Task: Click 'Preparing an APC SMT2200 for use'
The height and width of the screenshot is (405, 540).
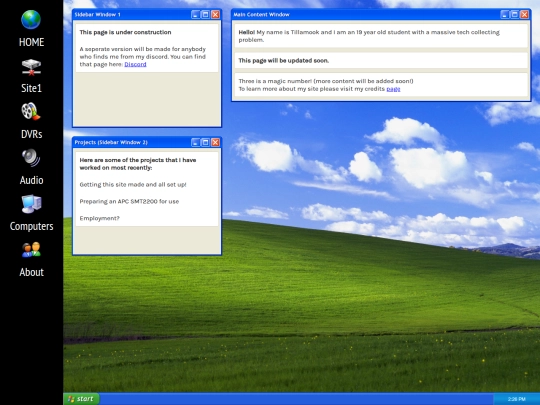Action: tap(129, 201)
